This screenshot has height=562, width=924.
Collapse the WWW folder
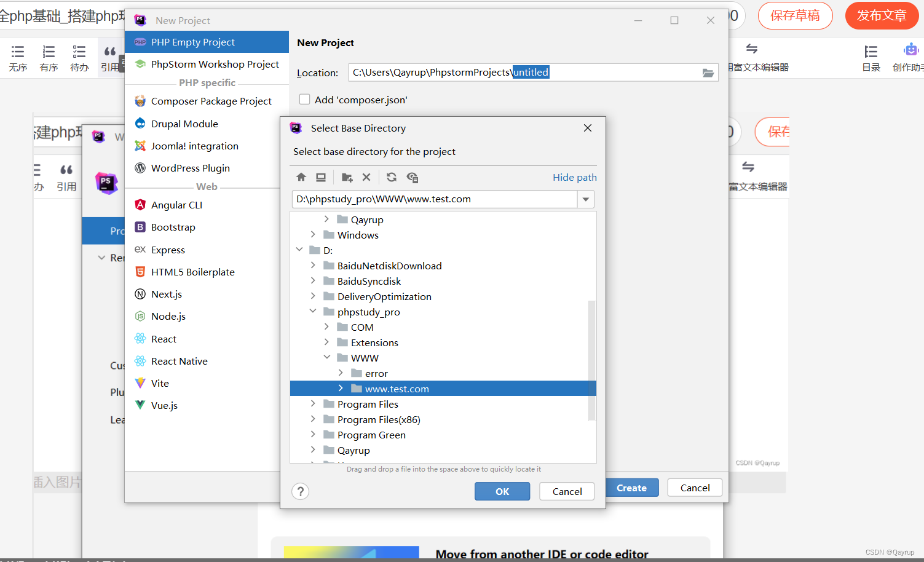click(326, 357)
